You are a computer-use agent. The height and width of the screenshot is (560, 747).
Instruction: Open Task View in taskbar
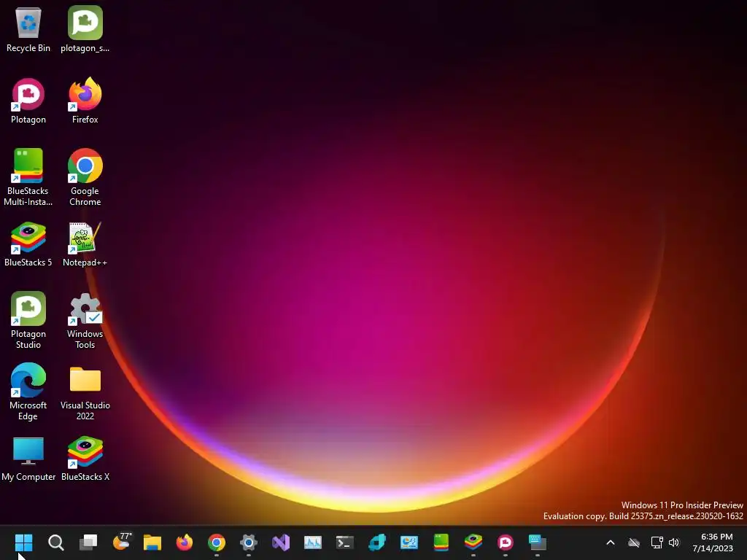[88, 542]
